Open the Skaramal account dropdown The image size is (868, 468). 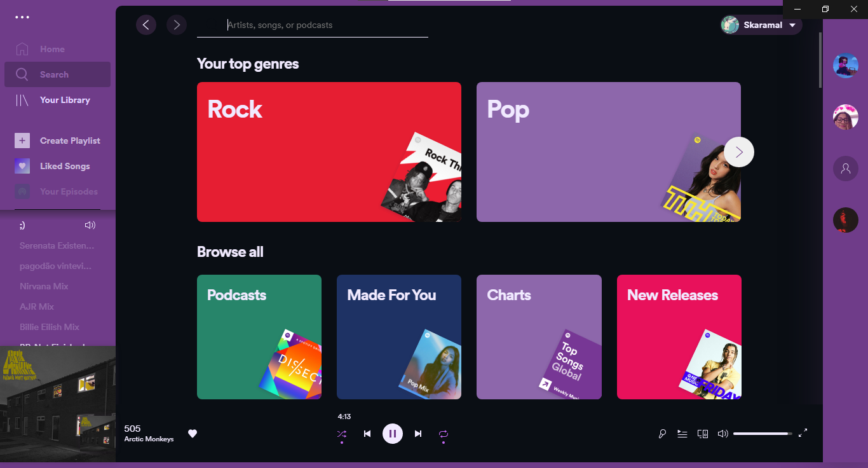761,25
